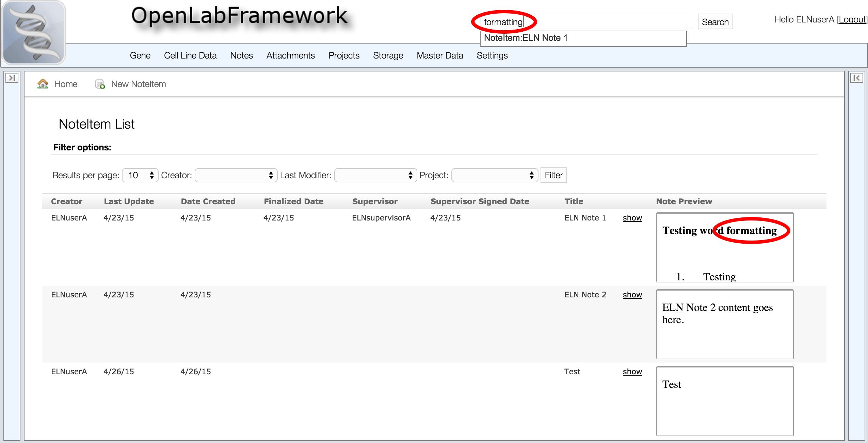
Task: Click the Test note preview box
Action: [724, 401]
